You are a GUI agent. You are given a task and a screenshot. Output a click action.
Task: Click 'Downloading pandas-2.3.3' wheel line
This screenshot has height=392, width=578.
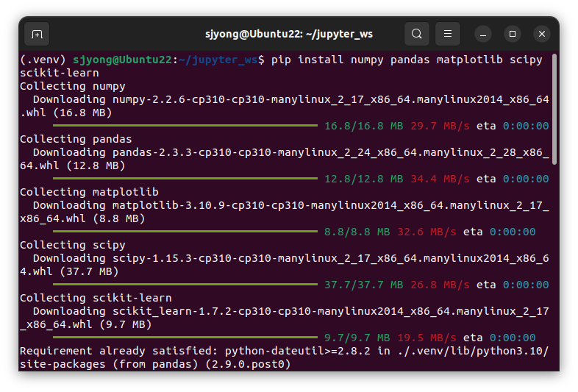pos(291,152)
